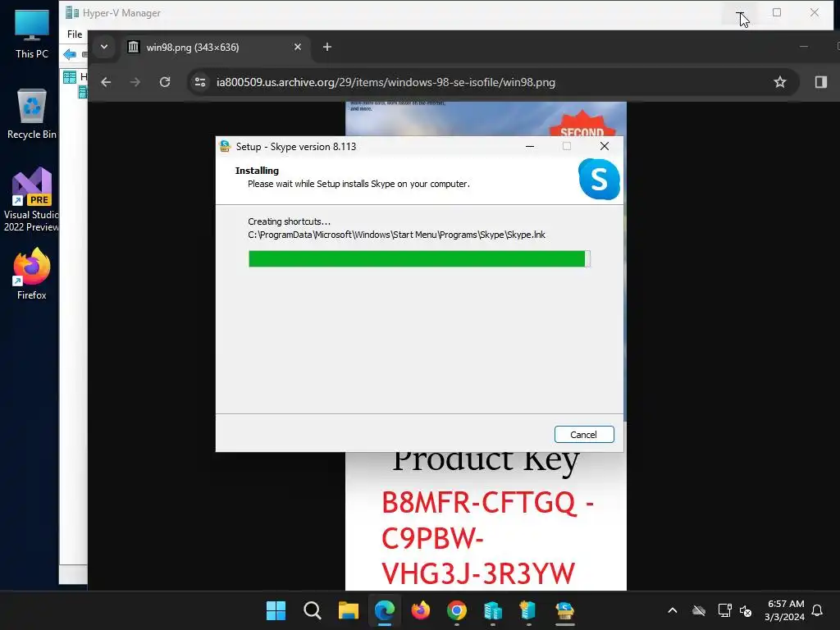The image size is (840, 630).
Task: Open the Firefox desktop shortcut
Action: click(32, 274)
